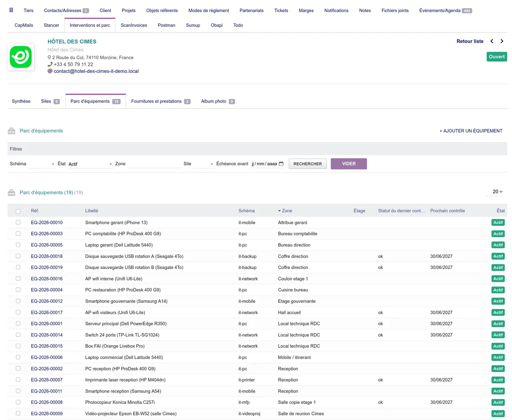512x420 pixels.
Task: Open the Notifications tab
Action: (336, 10)
